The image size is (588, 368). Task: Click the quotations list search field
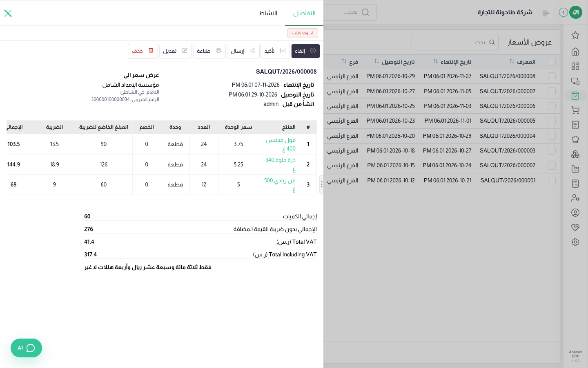pyautogui.click(x=455, y=42)
